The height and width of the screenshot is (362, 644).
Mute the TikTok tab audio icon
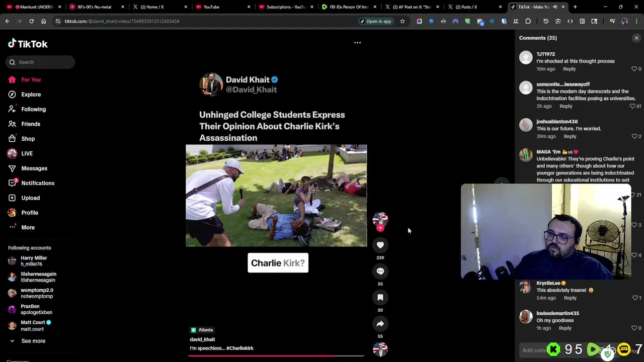click(x=555, y=7)
